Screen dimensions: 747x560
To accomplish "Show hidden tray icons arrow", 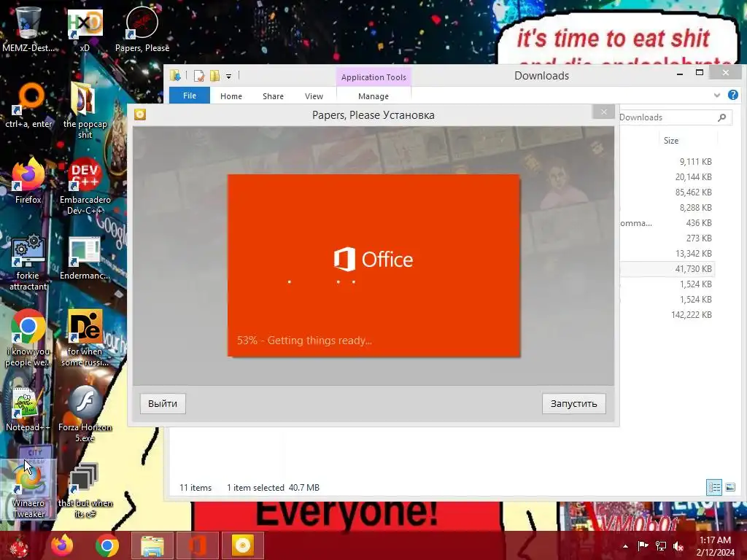I will (625, 546).
